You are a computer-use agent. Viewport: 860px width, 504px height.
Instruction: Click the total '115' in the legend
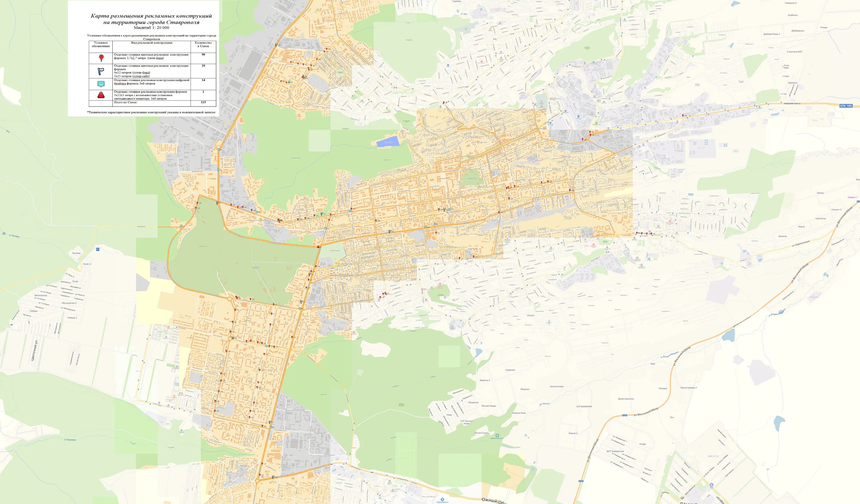pos(204,102)
